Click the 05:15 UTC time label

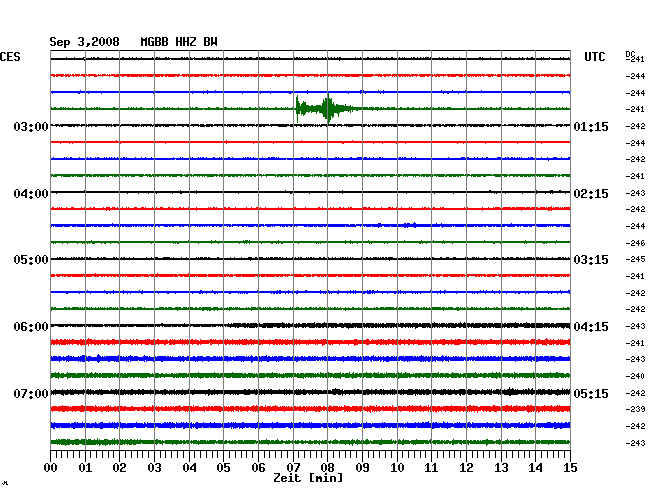pyautogui.click(x=591, y=393)
